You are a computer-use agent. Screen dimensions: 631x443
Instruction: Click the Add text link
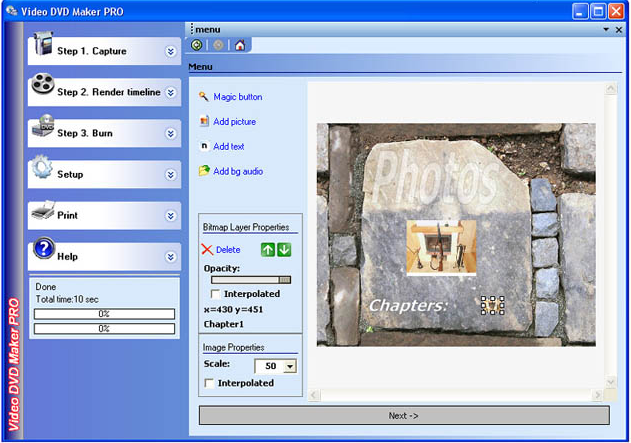point(229,146)
